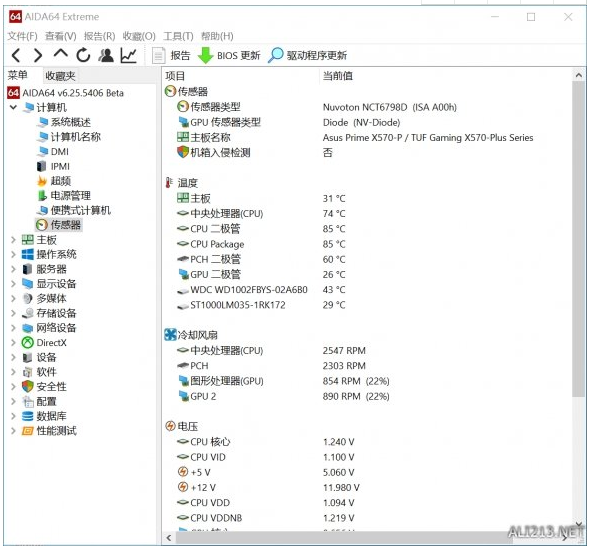Select the 传感器 sensor tree item
The height and width of the screenshot is (549, 589).
(x=59, y=225)
